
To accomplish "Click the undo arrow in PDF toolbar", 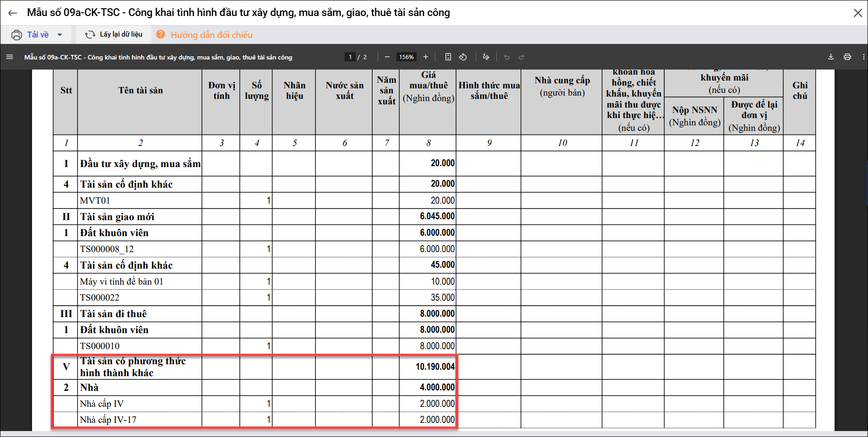I will pos(507,57).
